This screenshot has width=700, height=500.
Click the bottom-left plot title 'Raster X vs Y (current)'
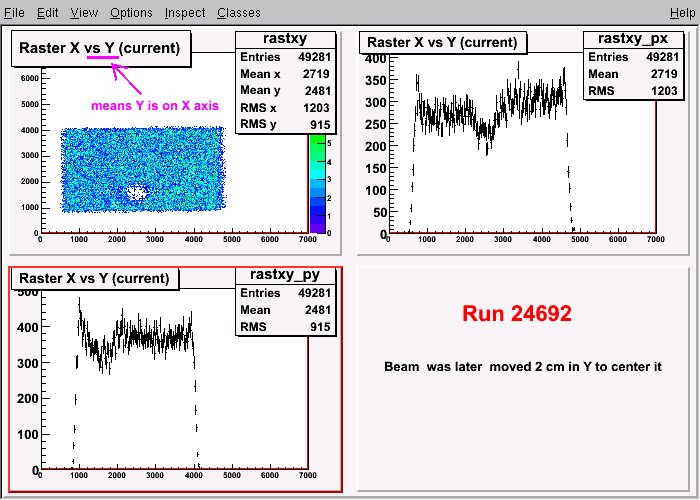point(94,279)
